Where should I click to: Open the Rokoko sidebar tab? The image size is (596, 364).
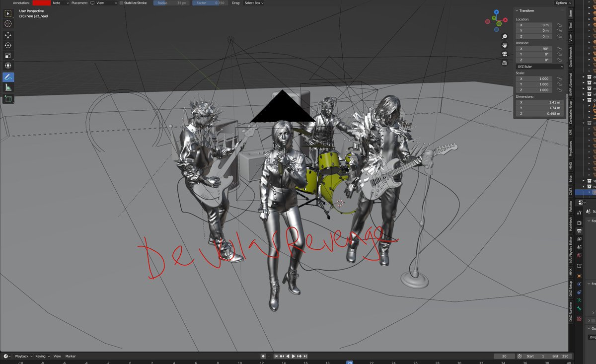pos(570,206)
